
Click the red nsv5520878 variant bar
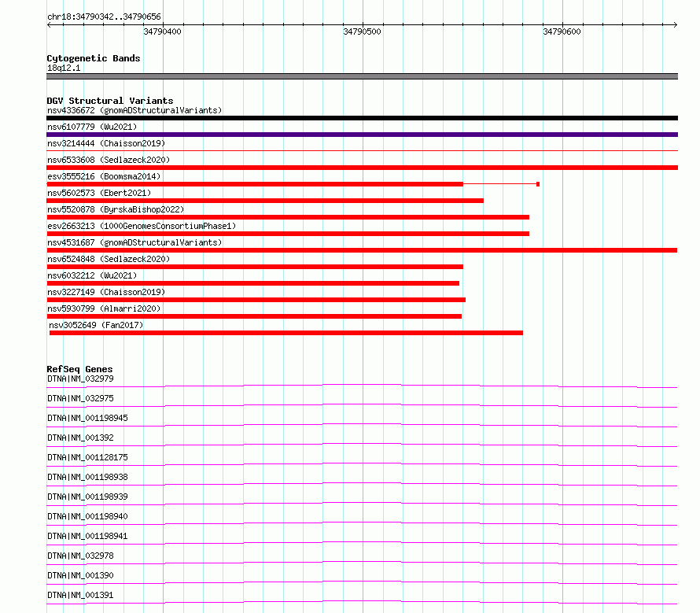pos(288,217)
